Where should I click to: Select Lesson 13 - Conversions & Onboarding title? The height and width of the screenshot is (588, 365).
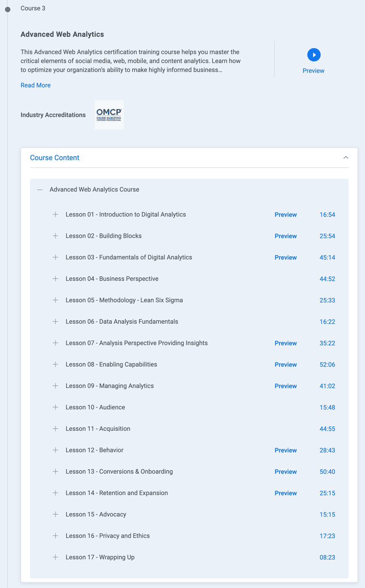tap(119, 472)
